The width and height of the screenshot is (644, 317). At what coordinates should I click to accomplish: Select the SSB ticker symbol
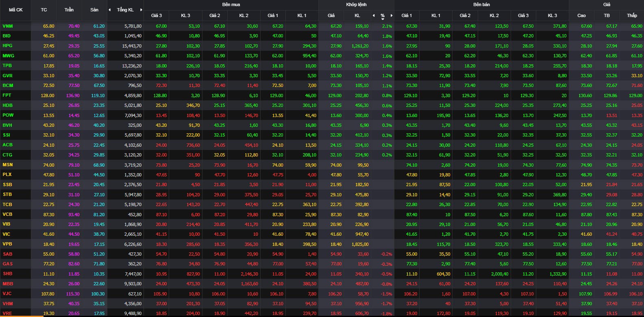tap(7, 185)
